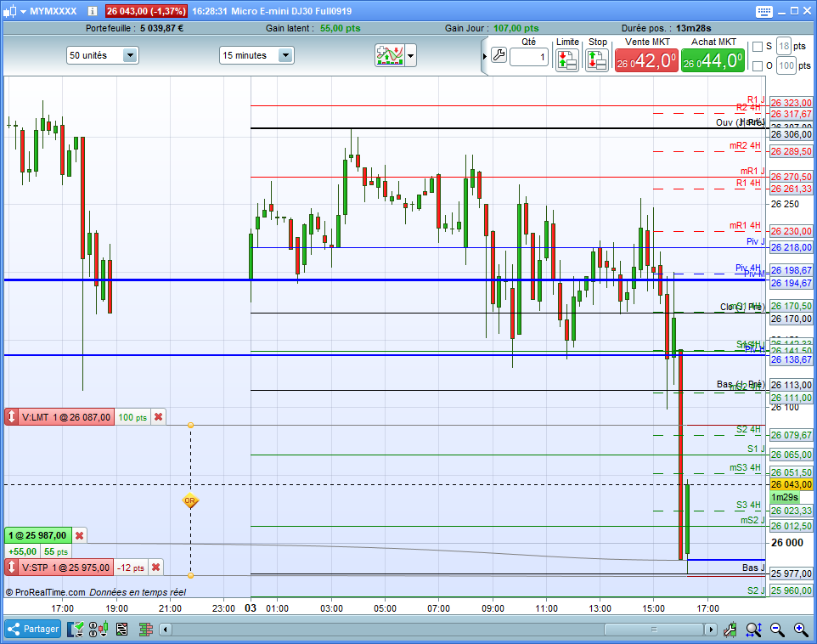Viewport: 817px width, 644px height.
Task: Click the R1 J 26 323,00 price label
Action: pos(791,103)
